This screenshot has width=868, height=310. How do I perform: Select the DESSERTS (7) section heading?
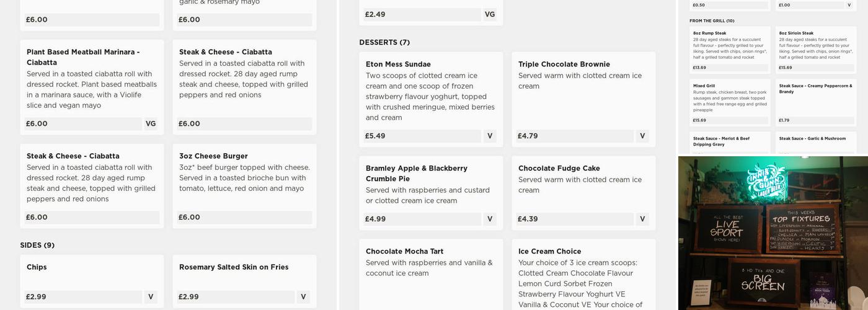click(384, 42)
